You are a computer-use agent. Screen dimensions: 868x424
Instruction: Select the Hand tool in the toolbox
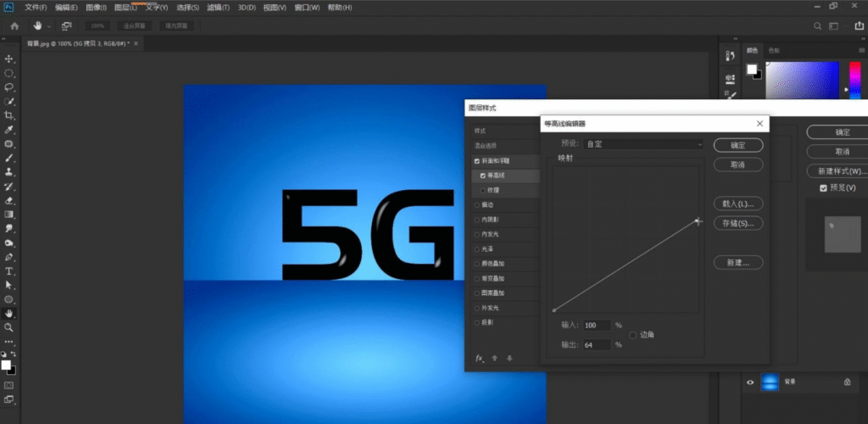click(x=8, y=313)
